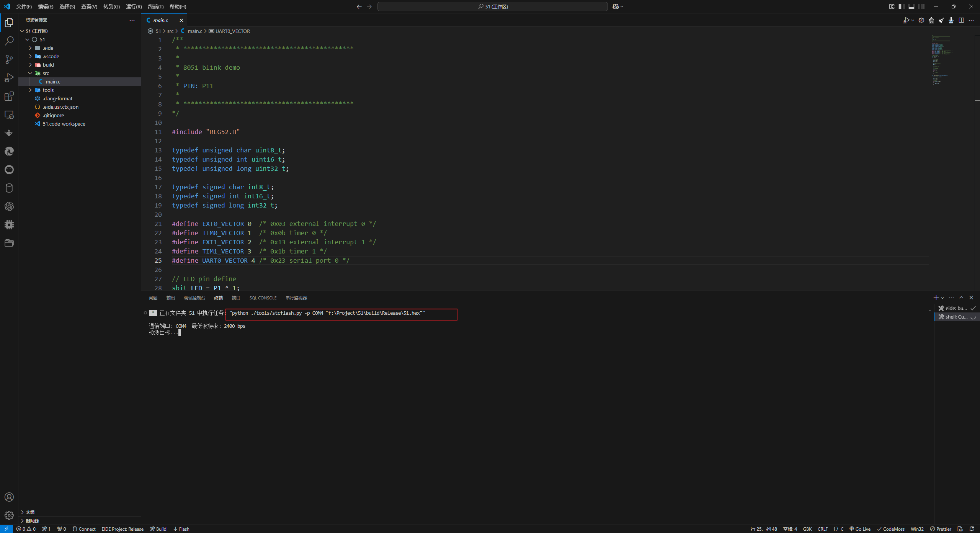Switch to the 输出 panel tab
Image resolution: width=980 pixels, height=533 pixels.
pyautogui.click(x=170, y=298)
